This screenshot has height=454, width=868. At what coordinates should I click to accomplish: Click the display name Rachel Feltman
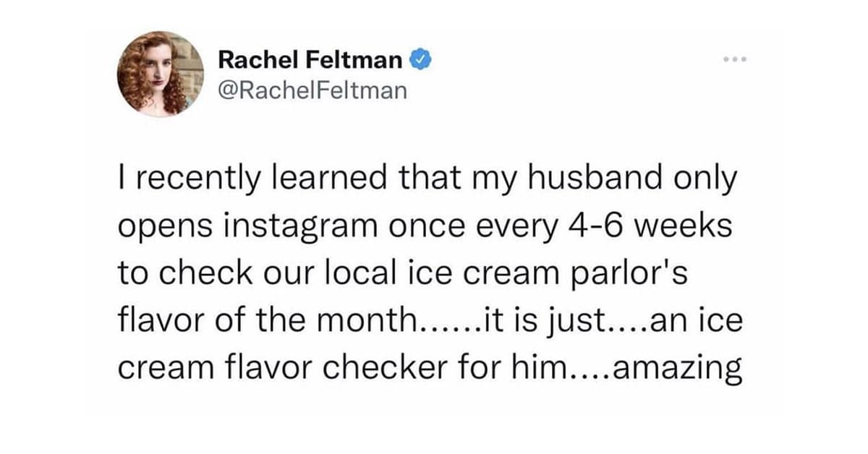click(310, 61)
